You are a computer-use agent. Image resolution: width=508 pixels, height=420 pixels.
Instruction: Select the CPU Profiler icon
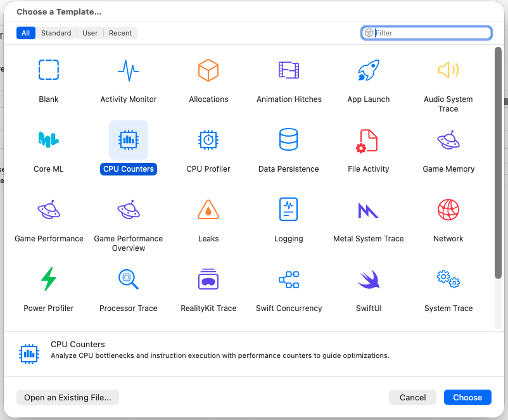pyautogui.click(x=208, y=140)
